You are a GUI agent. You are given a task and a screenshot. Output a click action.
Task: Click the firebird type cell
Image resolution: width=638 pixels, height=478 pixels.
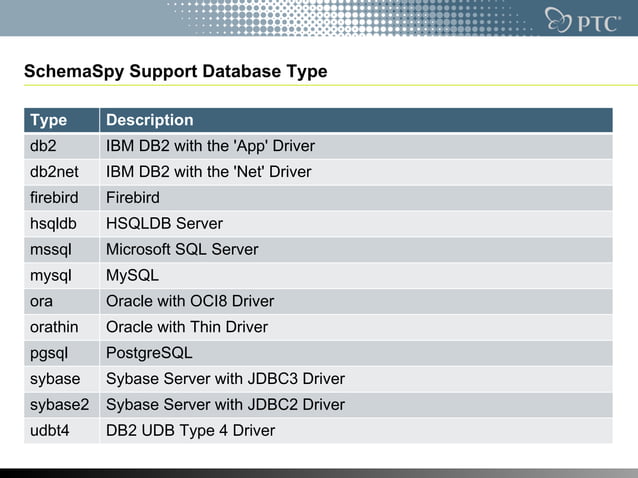point(53,198)
